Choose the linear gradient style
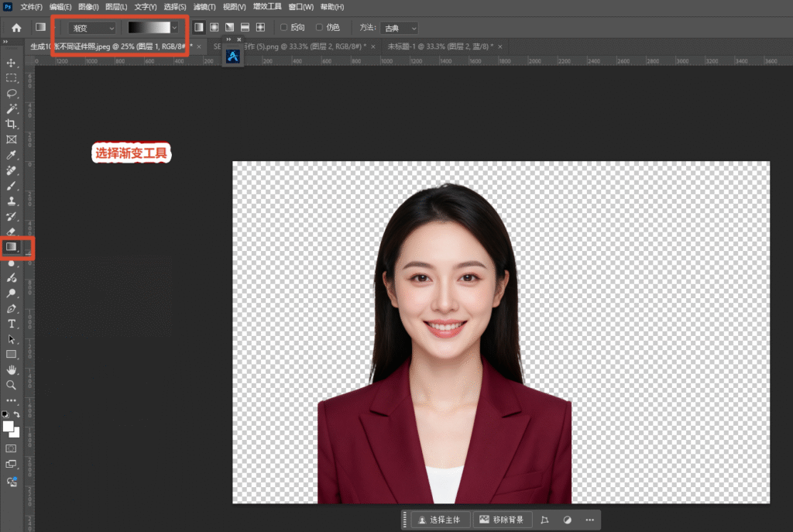The image size is (793, 532). coord(199,27)
